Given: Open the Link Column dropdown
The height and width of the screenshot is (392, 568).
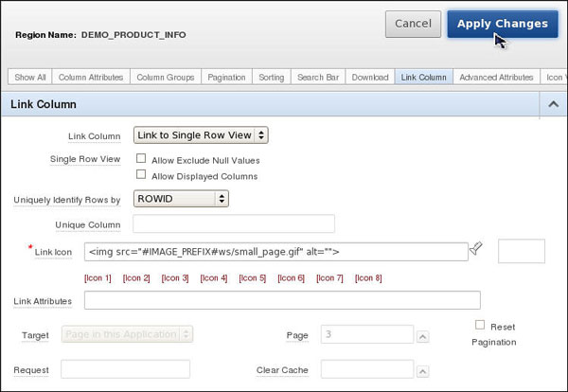Looking at the screenshot, I should 201,135.
